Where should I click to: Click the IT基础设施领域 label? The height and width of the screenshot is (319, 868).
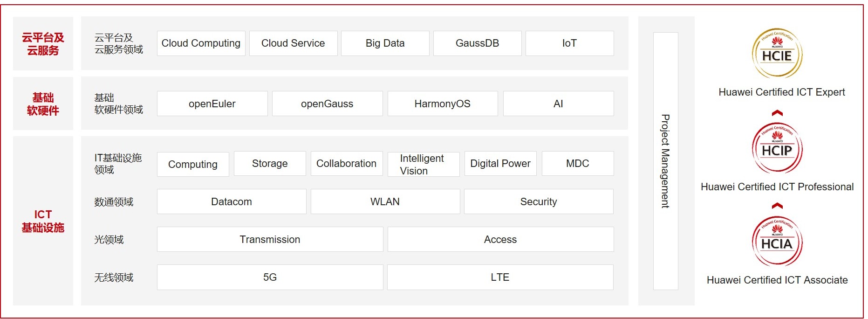pyautogui.click(x=118, y=164)
